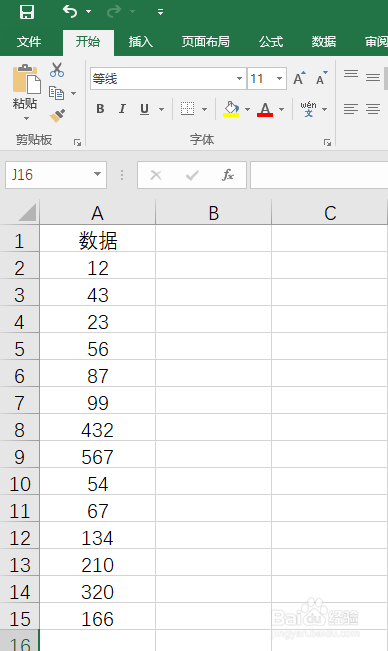This screenshot has width=388, height=651.
Task: Click cell with value 432
Action: [x=98, y=429]
